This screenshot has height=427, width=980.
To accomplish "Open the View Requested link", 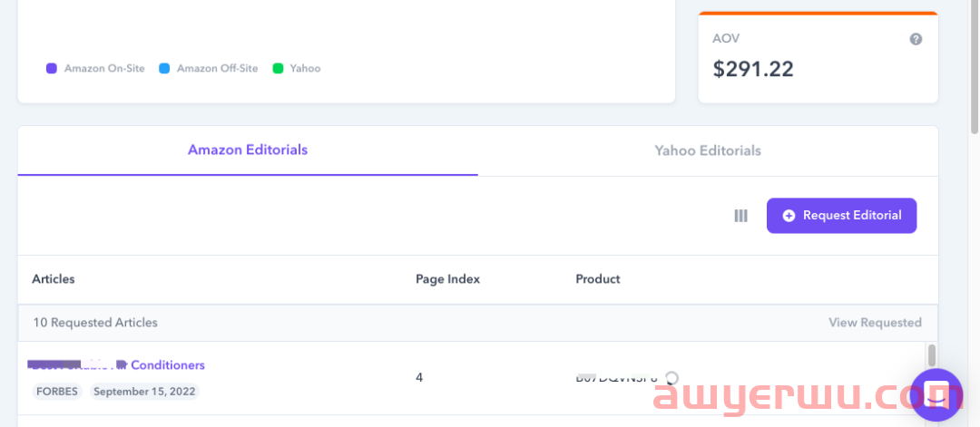I will tap(875, 323).
